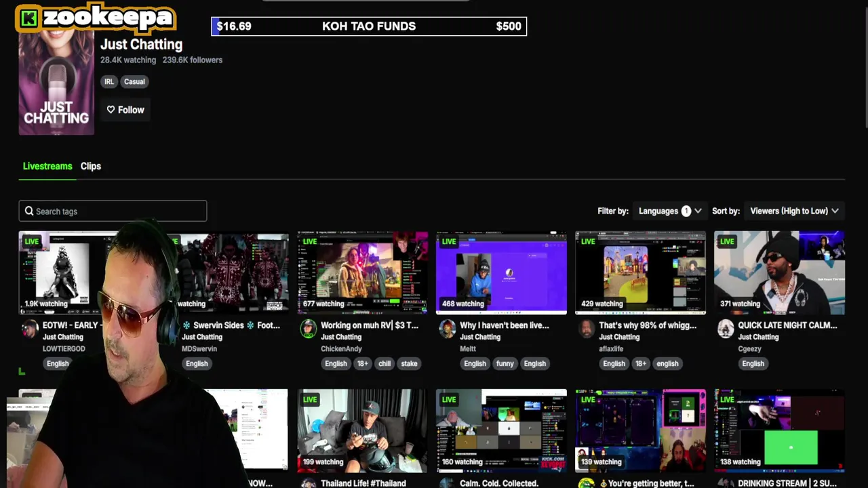
Task: Click the Casual tag under Just Chatting
Action: pos(134,81)
